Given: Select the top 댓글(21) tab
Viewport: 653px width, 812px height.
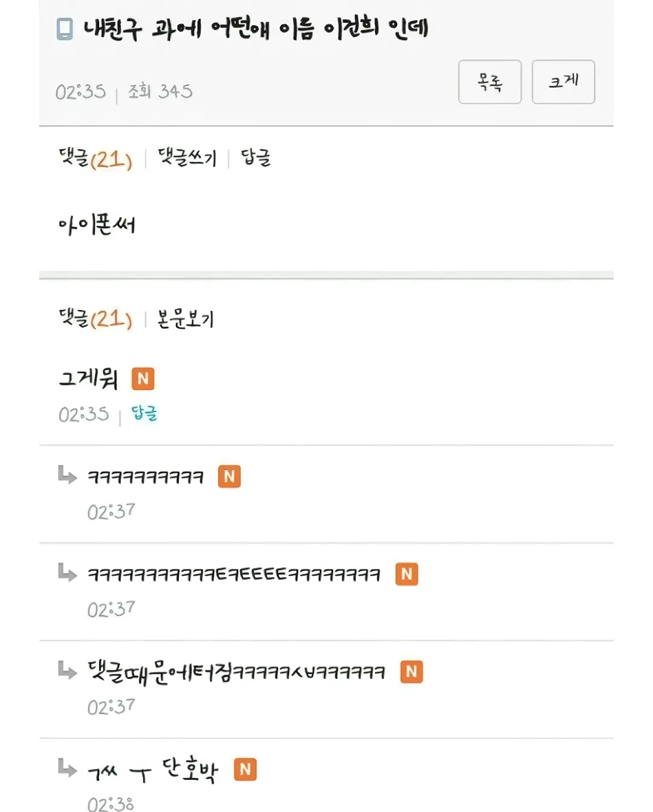Looking at the screenshot, I should (96, 158).
